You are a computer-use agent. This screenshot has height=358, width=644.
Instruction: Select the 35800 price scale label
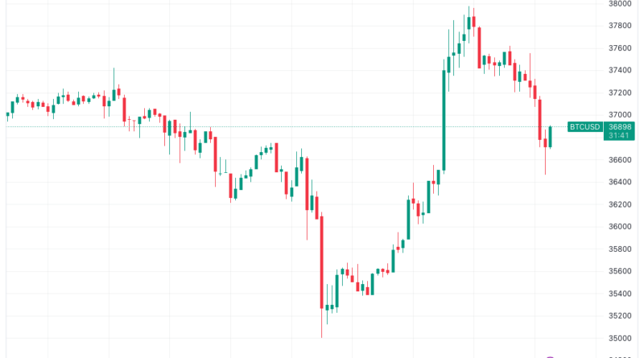click(619, 249)
